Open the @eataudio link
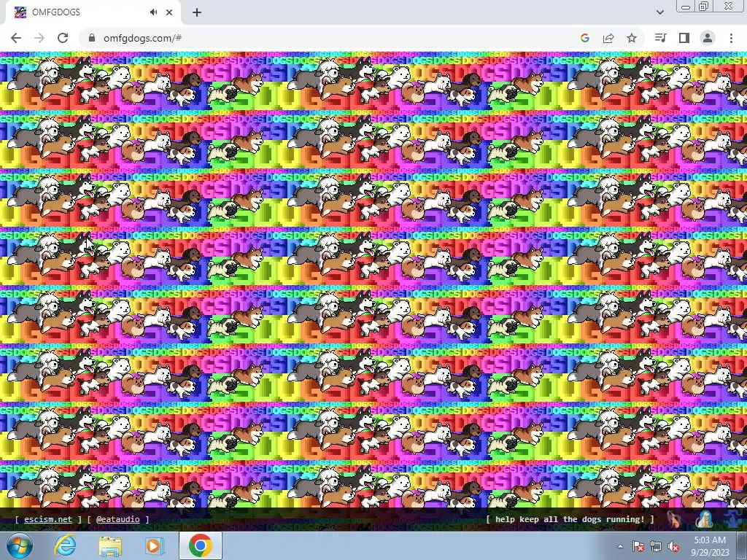Screen dimensions: 747x560 pyautogui.click(x=117, y=519)
